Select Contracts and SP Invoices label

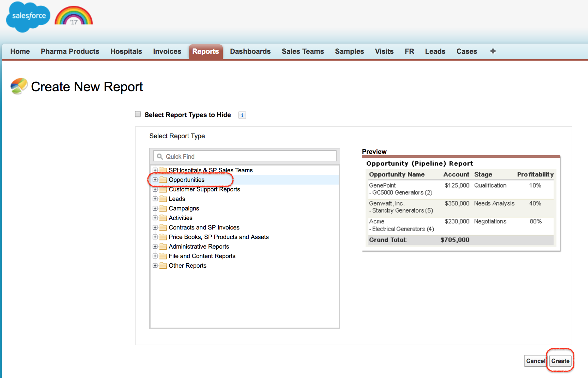(204, 227)
